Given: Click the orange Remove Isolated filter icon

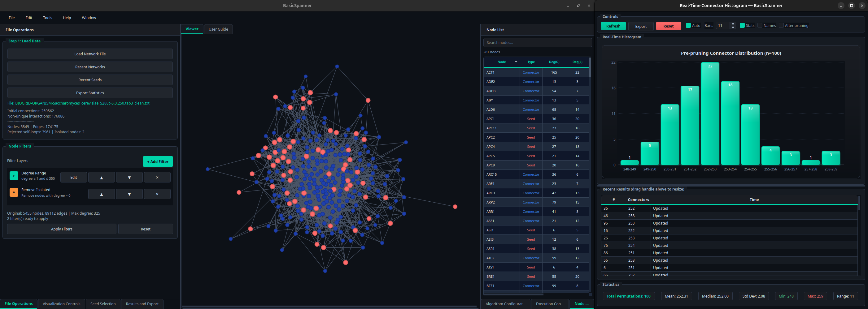Looking at the screenshot, I should click(14, 192).
